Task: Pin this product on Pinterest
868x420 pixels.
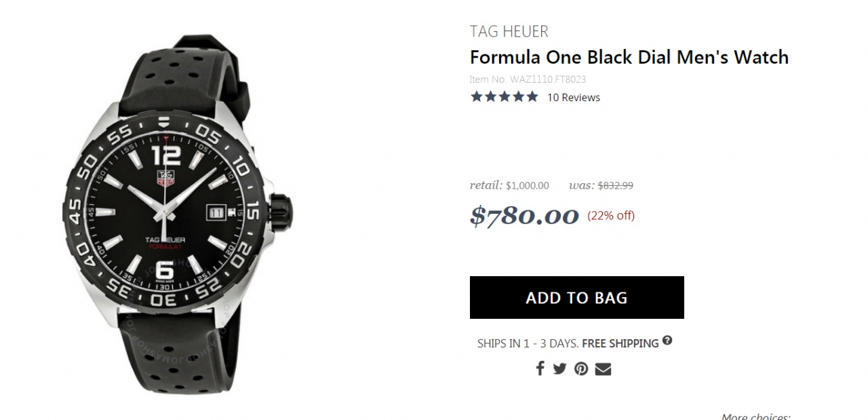Action: click(581, 368)
